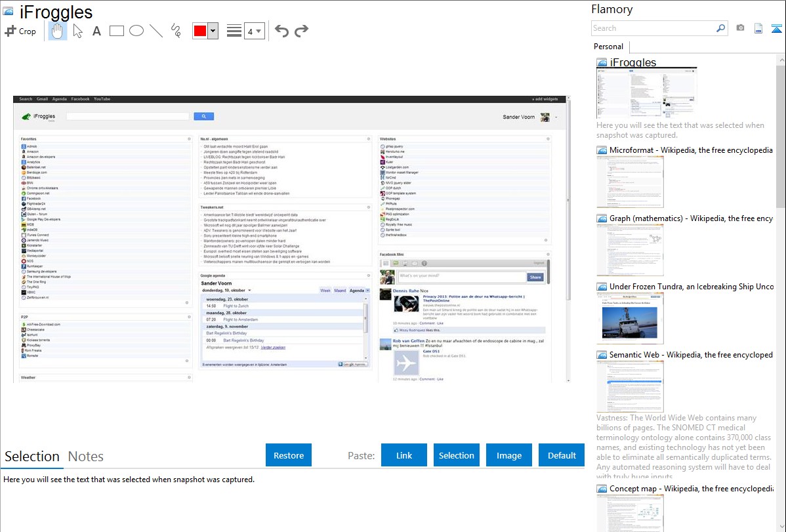This screenshot has width=786, height=532.
Task: Click the document page icon
Action: pos(758,28)
